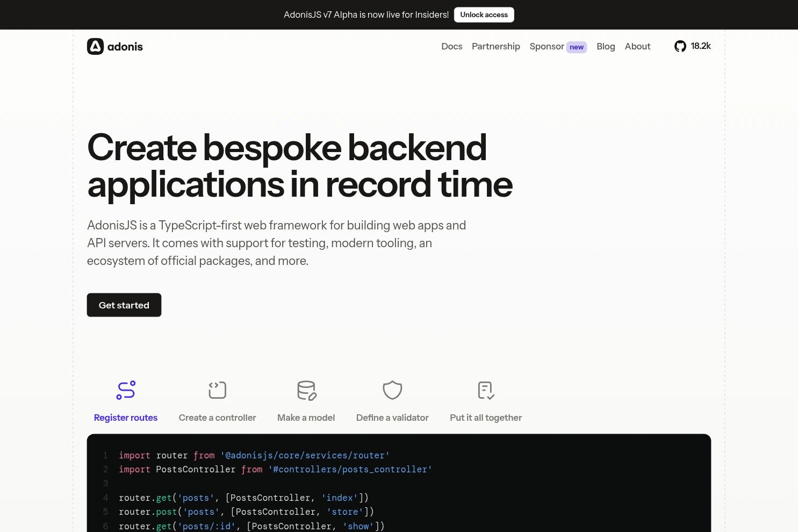798x532 pixels.
Task: Select the Define a validator shield icon
Action: [392, 390]
